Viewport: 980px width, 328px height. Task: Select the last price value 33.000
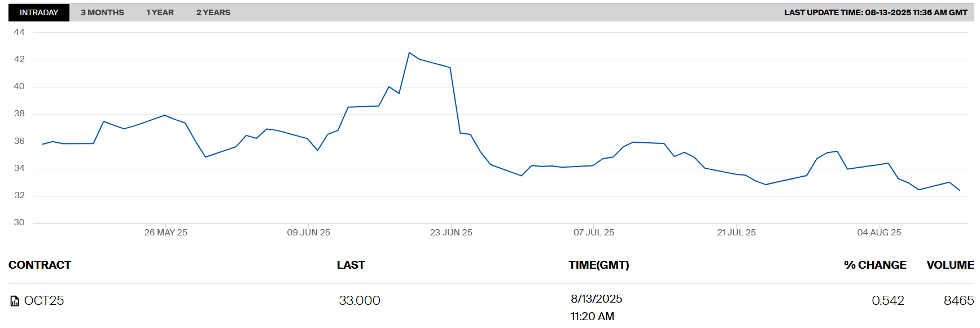click(359, 300)
